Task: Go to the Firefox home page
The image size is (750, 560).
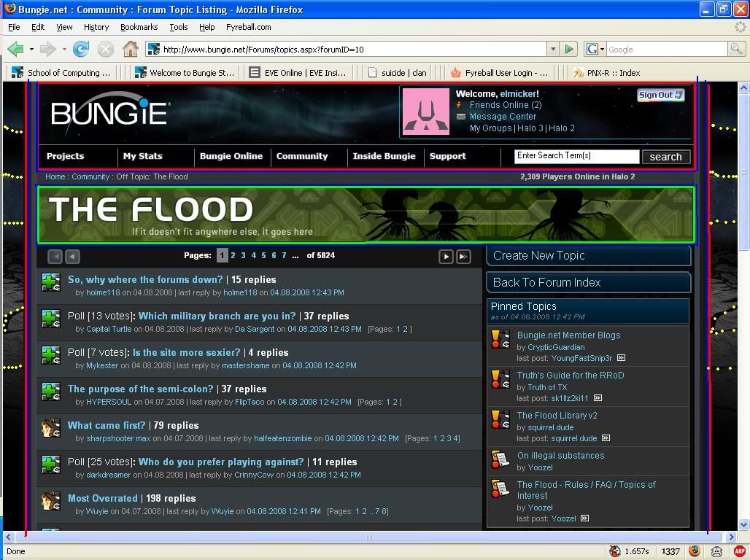Action: click(x=131, y=49)
